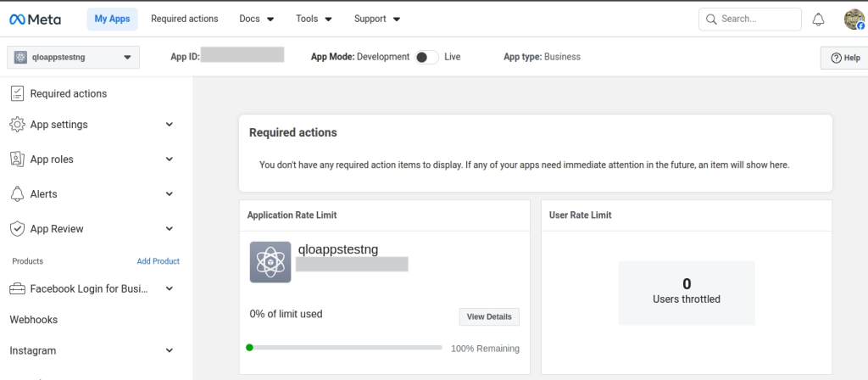Open Required actions in top navigation
Viewport: 868px width, 380px height.
(x=185, y=19)
